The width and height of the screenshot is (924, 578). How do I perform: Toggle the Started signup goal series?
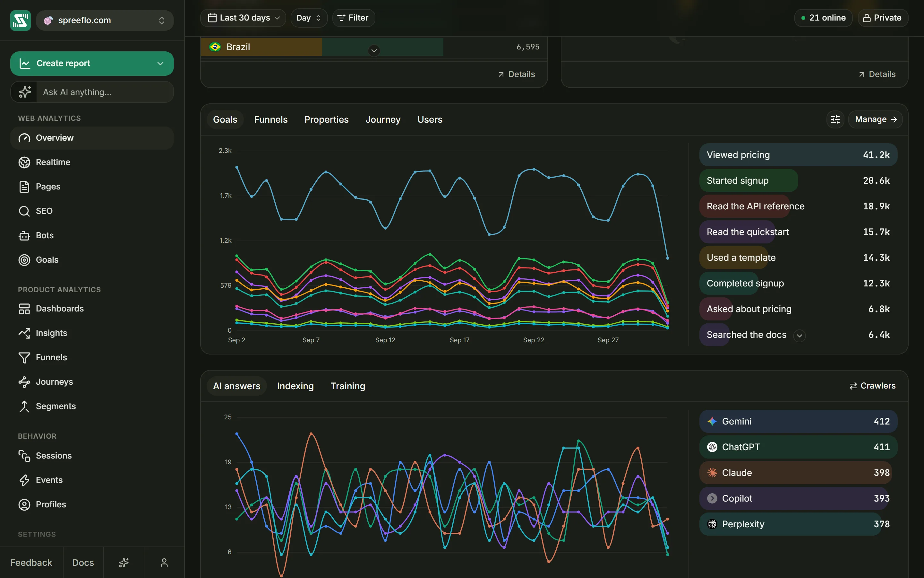pos(798,180)
